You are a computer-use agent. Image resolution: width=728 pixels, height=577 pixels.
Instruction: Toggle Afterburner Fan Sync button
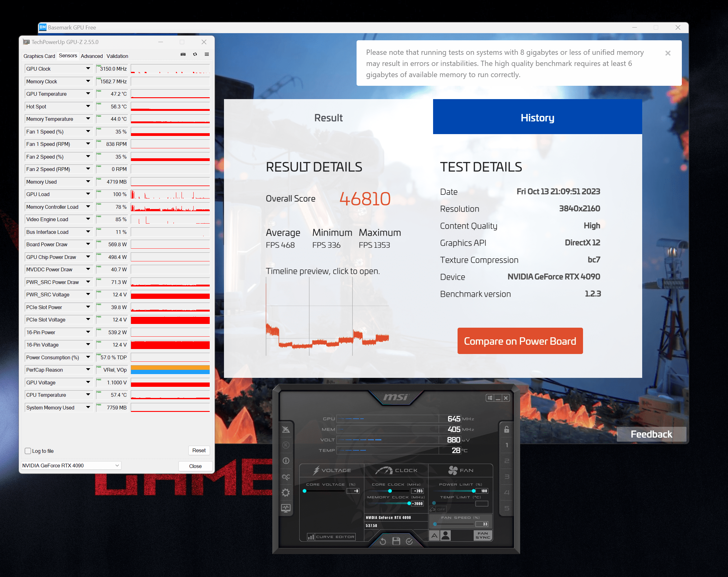(x=483, y=535)
